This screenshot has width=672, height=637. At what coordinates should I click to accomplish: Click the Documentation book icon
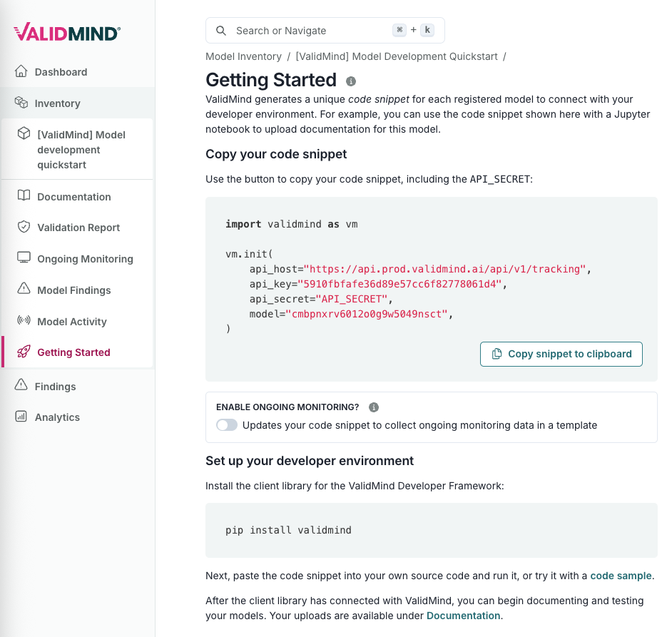tap(24, 196)
